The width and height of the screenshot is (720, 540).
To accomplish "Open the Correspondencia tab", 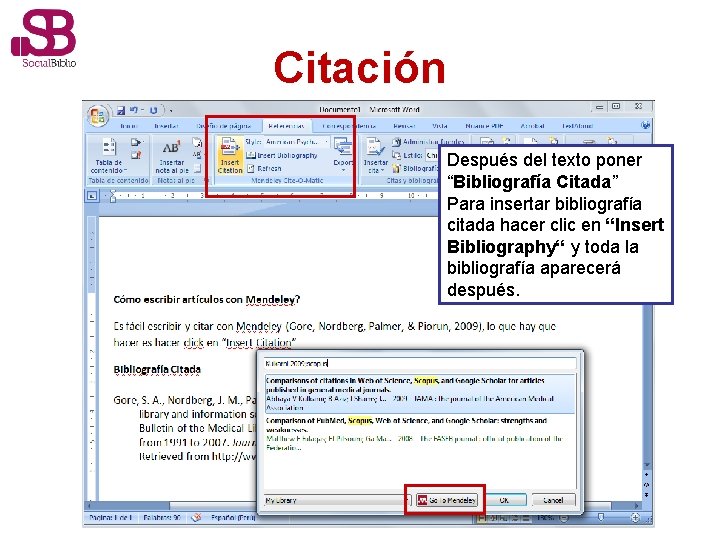I will click(349, 126).
